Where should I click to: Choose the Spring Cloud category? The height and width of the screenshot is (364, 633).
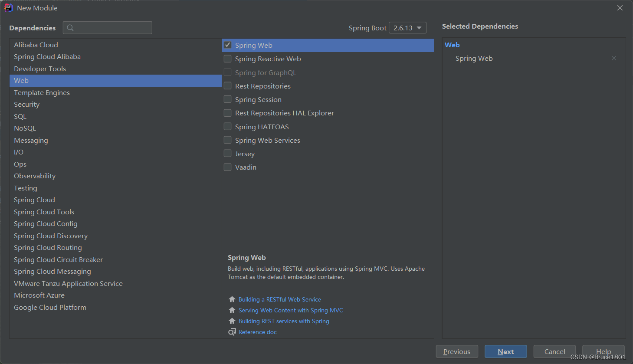coord(115,200)
